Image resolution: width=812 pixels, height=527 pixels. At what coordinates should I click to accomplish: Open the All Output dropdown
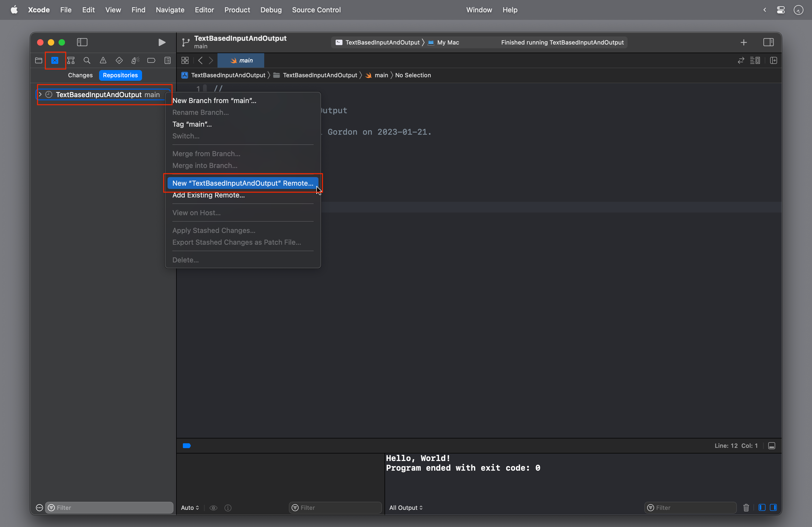pyautogui.click(x=406, y=508)
